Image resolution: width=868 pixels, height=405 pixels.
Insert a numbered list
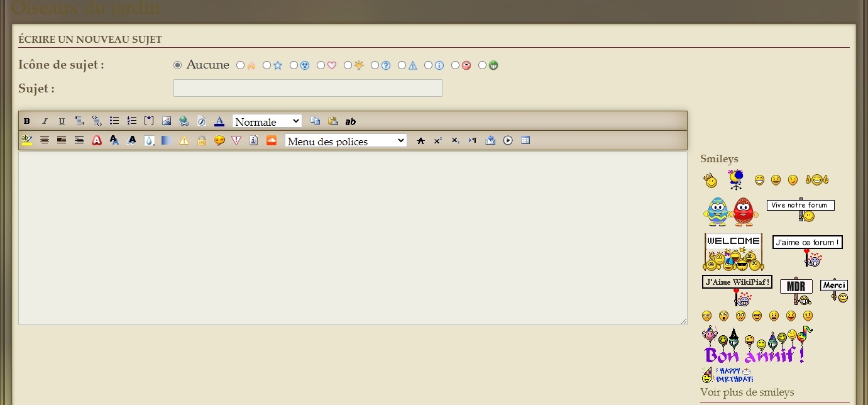(x=132, y=121)
